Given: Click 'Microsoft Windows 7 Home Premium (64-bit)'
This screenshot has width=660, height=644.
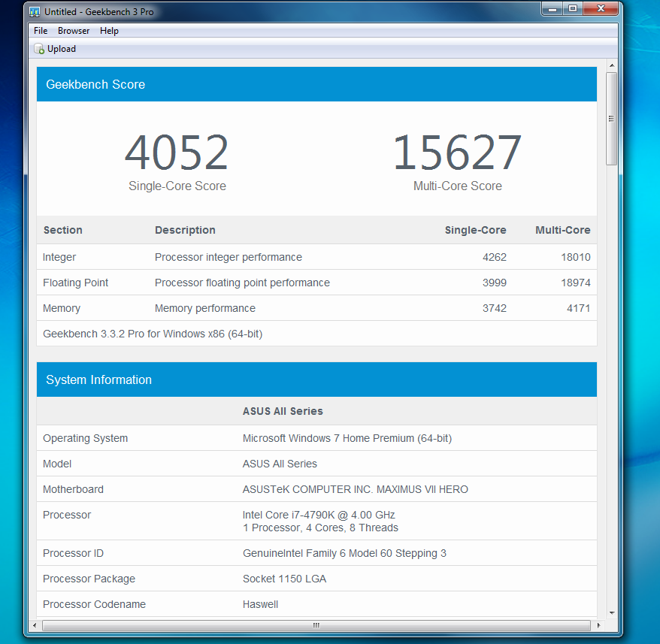Looking at the screenshot, I should (347, 439).
